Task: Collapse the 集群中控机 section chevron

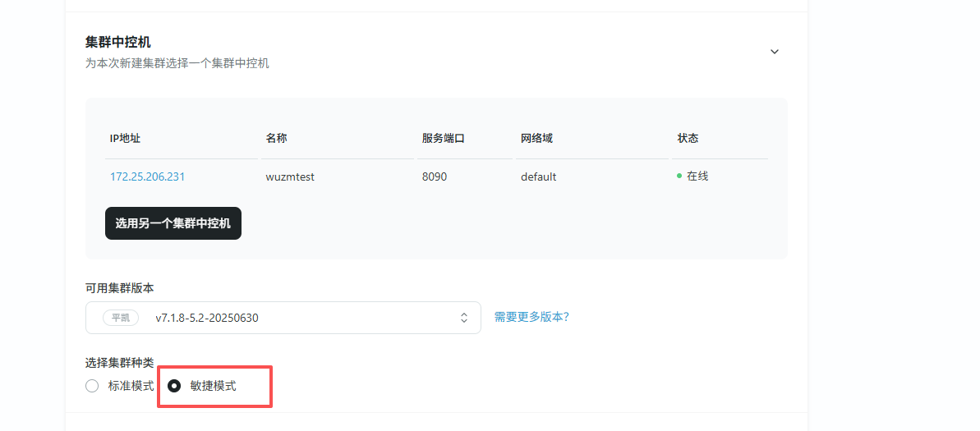Action: [x=774, y=51]
